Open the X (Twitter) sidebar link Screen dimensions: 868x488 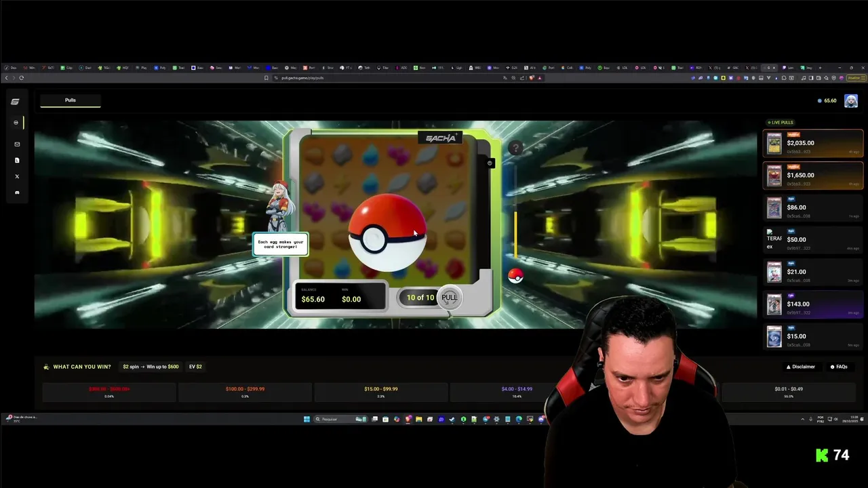(x=17, y=176)
